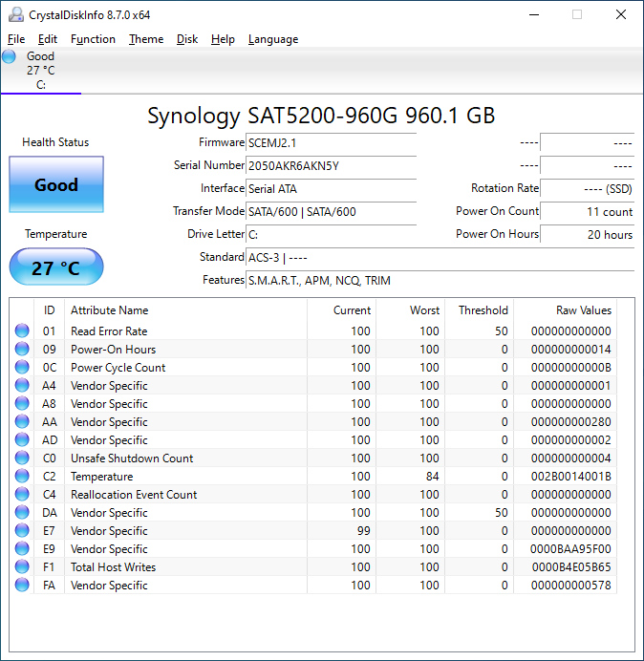The width and height of the screenshot is (644, 661).
Task: Click the status orb beside Total Host Writes
Action: click(x=22, y=567)
